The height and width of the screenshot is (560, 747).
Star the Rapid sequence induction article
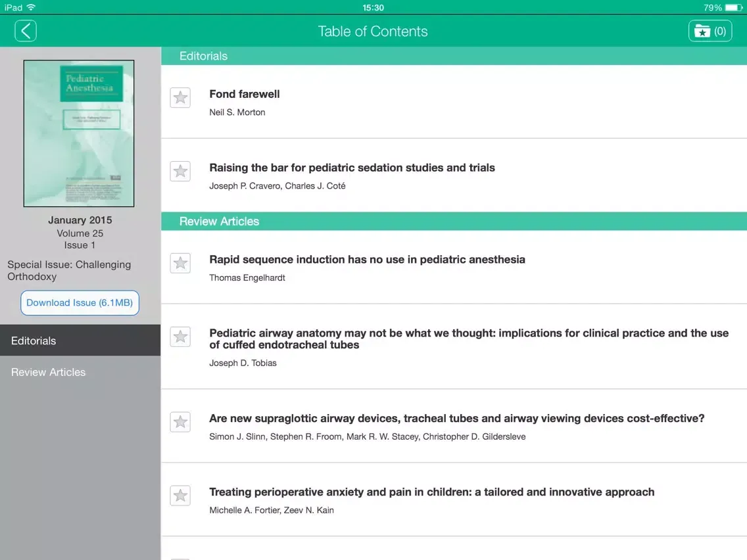[x=180, y=264]
